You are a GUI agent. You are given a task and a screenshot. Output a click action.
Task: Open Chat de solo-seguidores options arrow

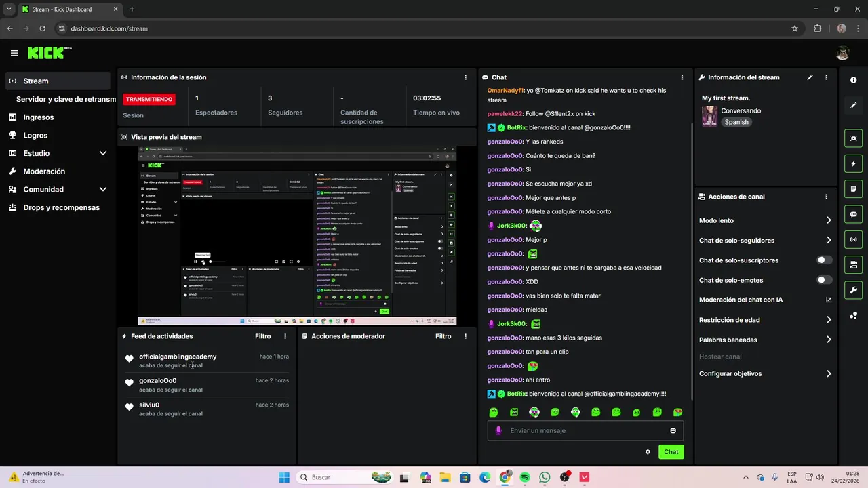pos(829,240)
